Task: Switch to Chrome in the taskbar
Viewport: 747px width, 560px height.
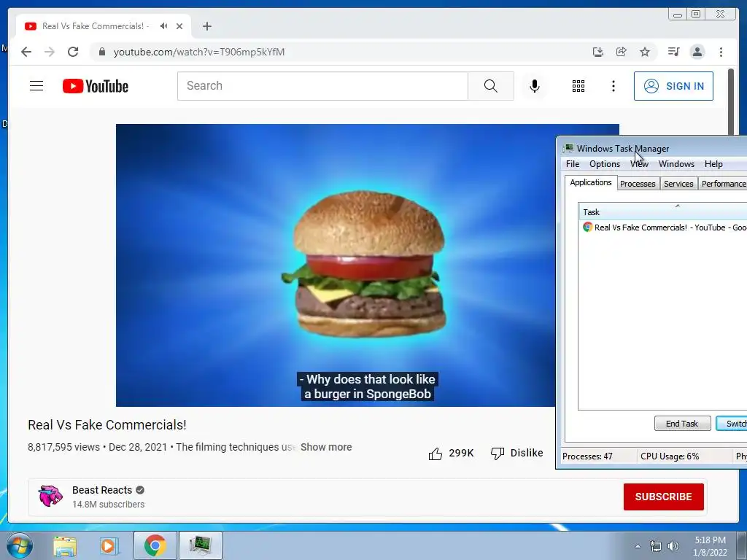Action: pos(155,545)
